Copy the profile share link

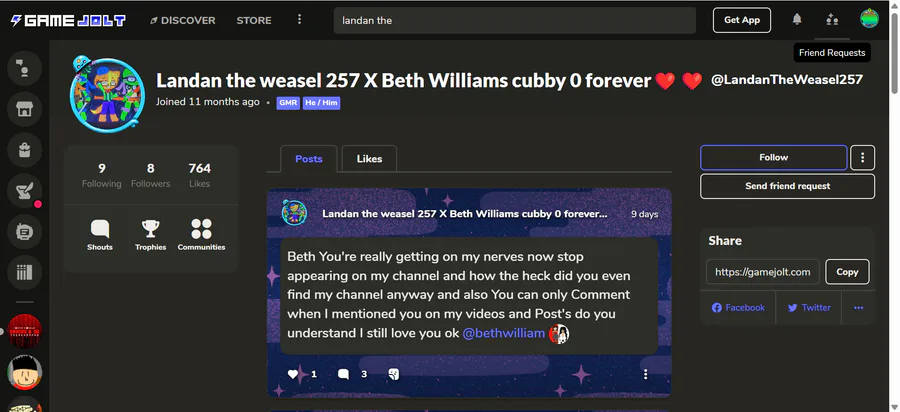pos(847,272)
